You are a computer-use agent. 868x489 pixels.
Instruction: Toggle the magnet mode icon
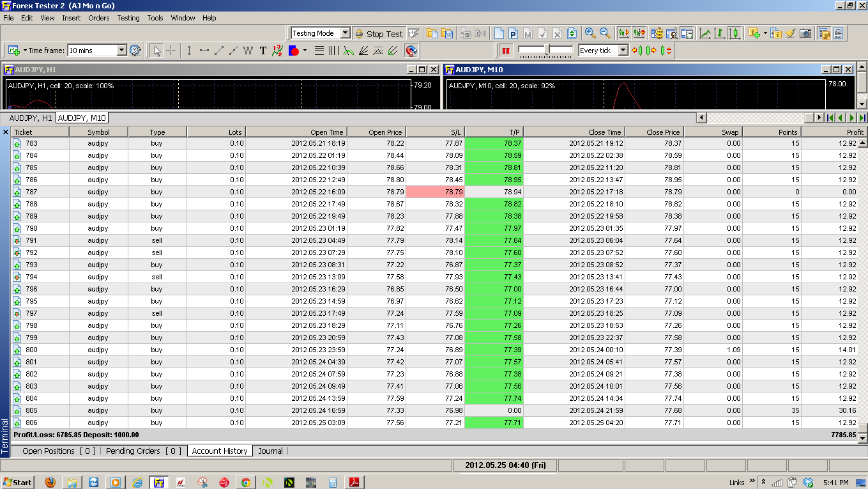pos(412,50)
